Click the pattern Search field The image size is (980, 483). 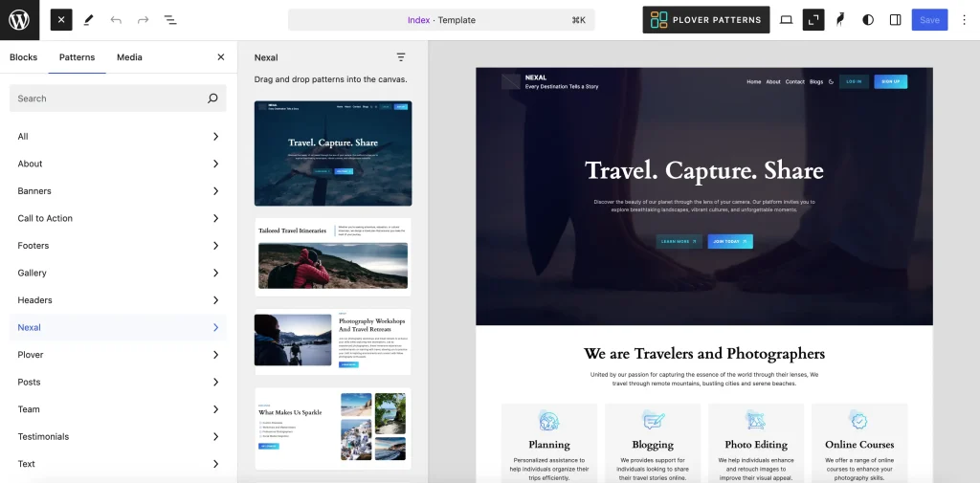coord(110,99)
